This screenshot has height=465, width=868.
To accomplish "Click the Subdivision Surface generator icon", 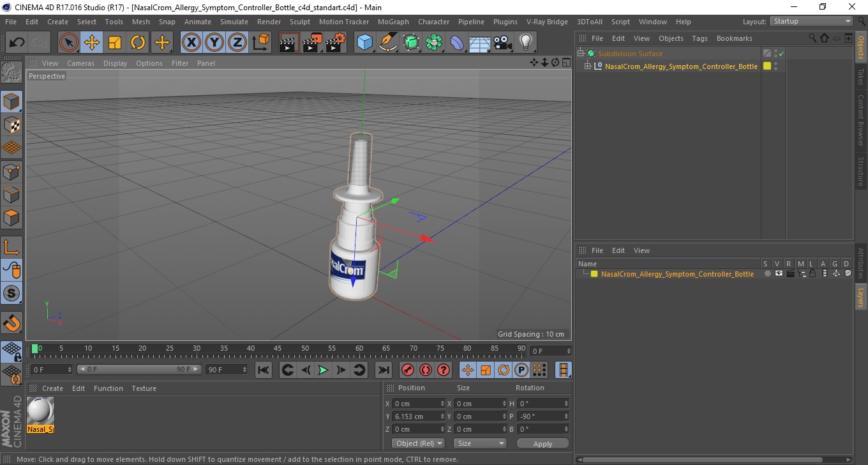I will click(x=411, y=43).
